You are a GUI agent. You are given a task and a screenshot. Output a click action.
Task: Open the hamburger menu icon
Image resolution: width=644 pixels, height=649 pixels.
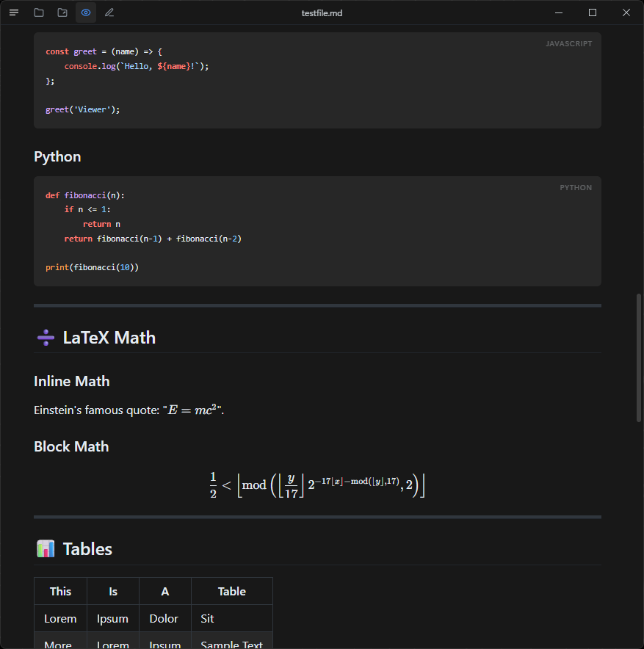click(13, 12)
